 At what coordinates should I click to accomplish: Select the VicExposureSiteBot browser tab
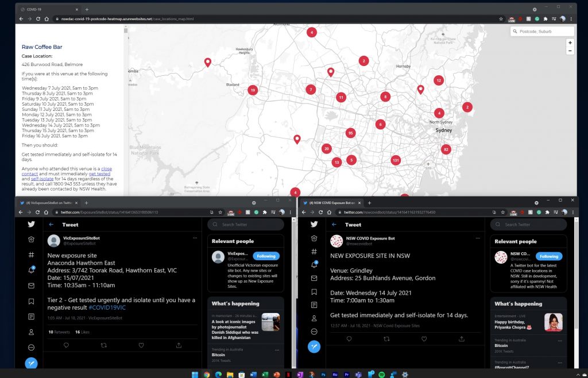click(x=49, y=203)
